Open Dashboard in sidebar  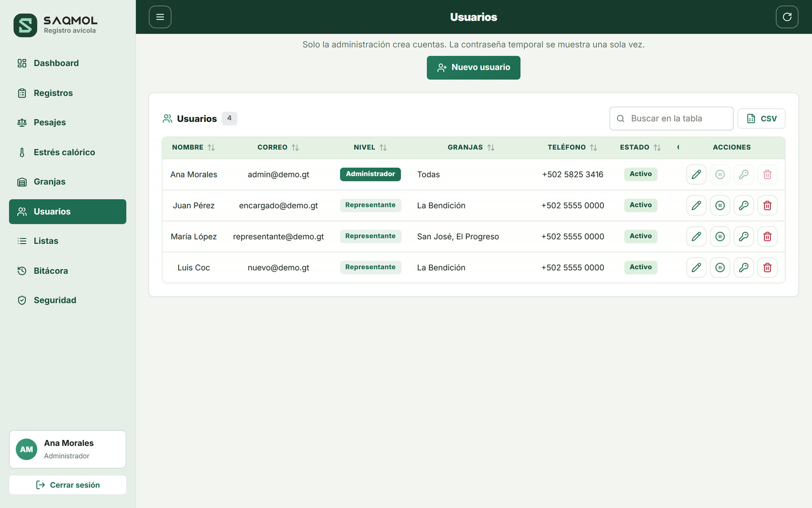pos(67,63)
